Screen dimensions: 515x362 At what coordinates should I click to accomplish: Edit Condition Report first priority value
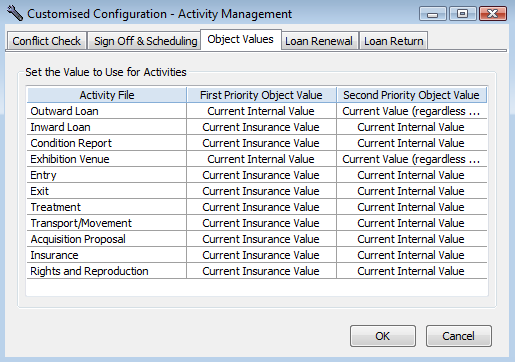click(x=261, y=143)
